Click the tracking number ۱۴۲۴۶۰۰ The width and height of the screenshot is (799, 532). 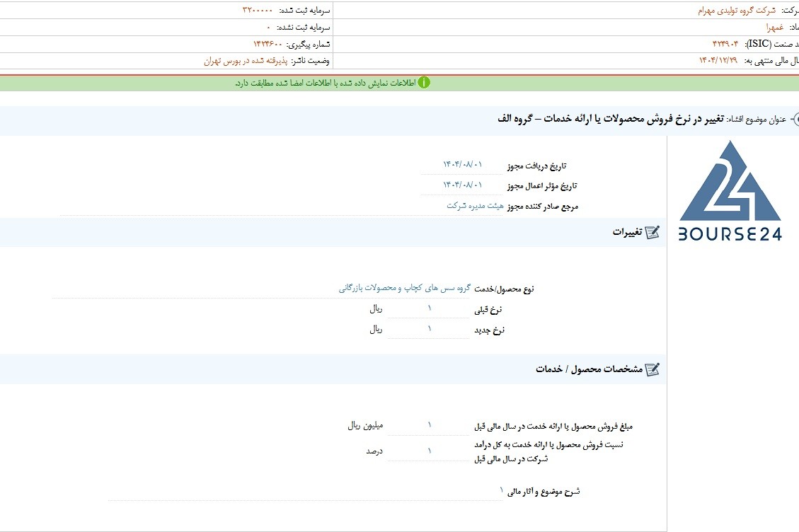[268, 45]
